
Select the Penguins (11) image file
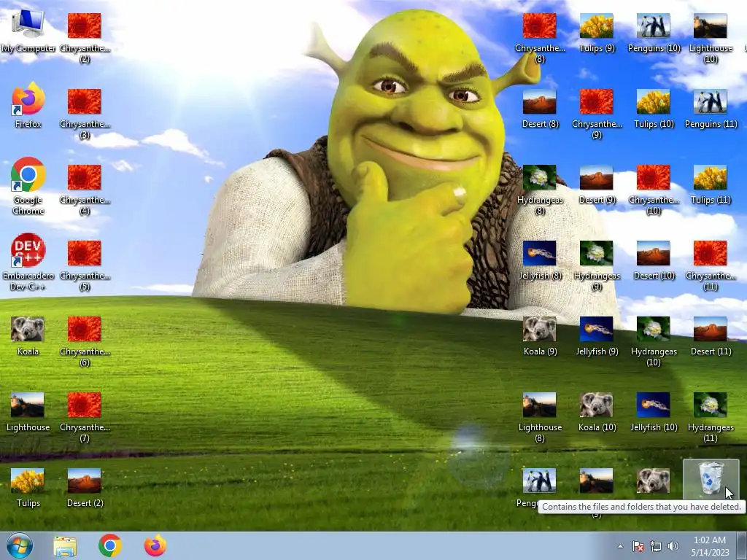tap(711, 109)
